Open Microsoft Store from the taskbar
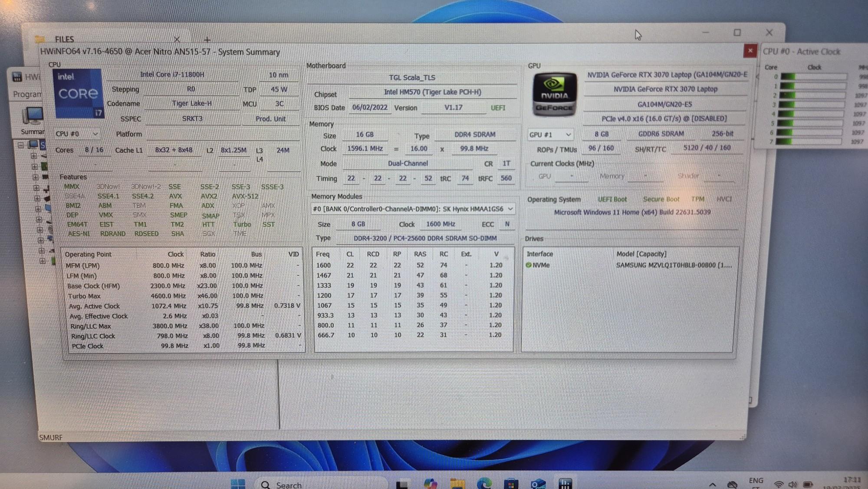This screenshot has width=868, height=489. click(511, 484)
